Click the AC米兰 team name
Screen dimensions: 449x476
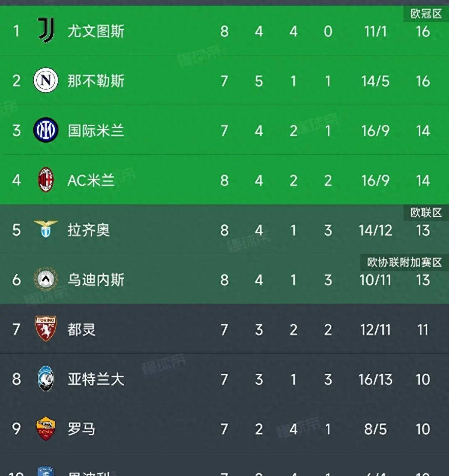[x=91, y=181]
